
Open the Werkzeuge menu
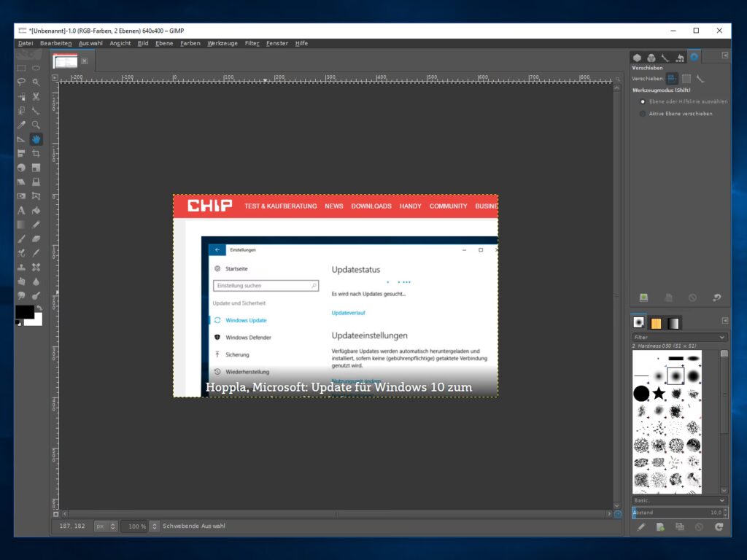pos(222,43)
